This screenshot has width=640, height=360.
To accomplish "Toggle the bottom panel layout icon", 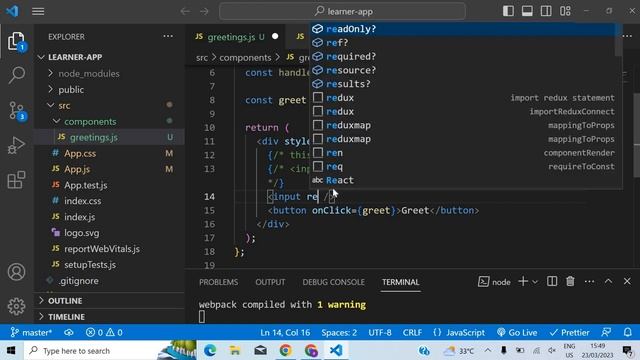I will [527, 11].
